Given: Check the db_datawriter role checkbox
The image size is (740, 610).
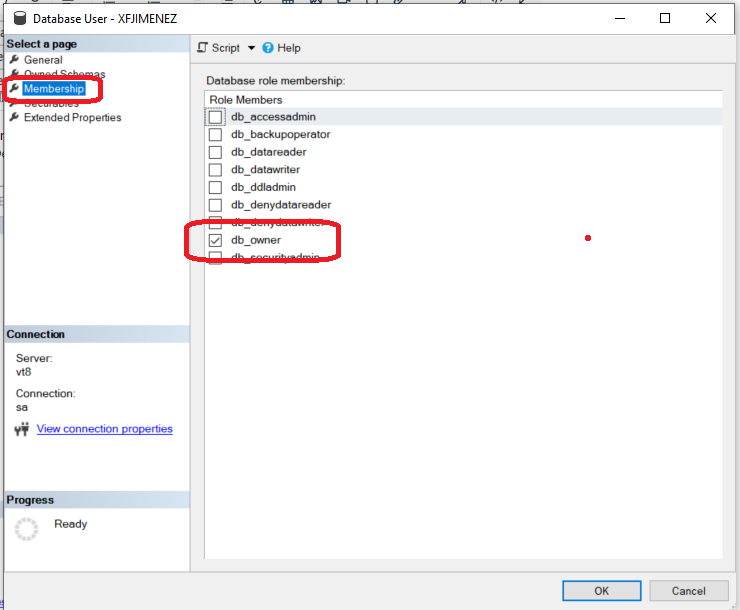Looking at the screenshot, I should click(215, 170).
